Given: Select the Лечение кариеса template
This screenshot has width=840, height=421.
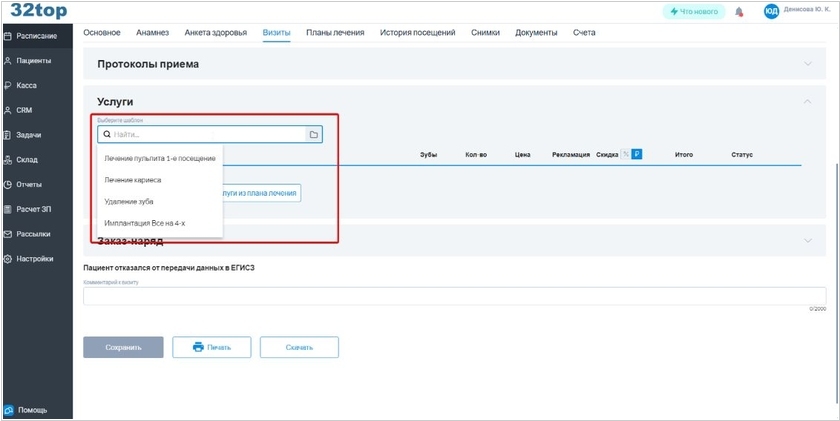Looking at the screenshot, I should 133,180.
